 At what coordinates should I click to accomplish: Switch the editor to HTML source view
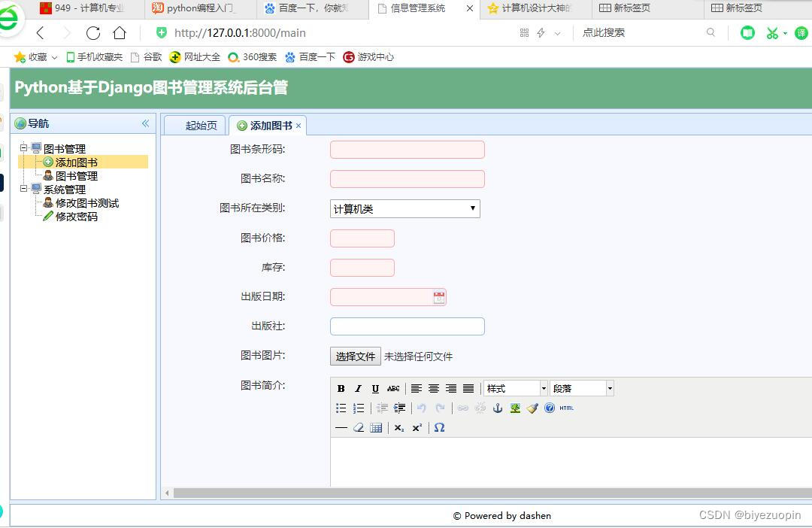click(x=566, y=408)
